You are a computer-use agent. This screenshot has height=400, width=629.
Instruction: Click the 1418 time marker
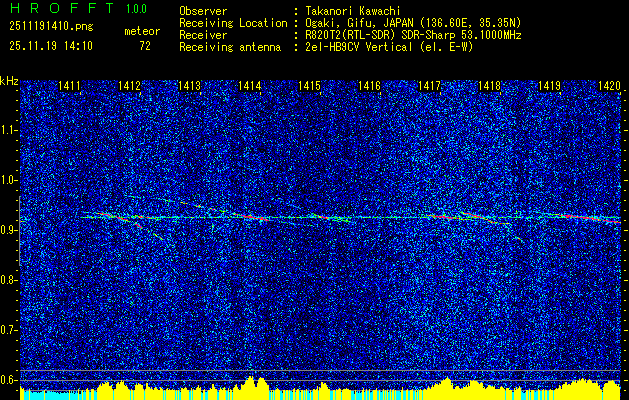[x=489, y=85]
